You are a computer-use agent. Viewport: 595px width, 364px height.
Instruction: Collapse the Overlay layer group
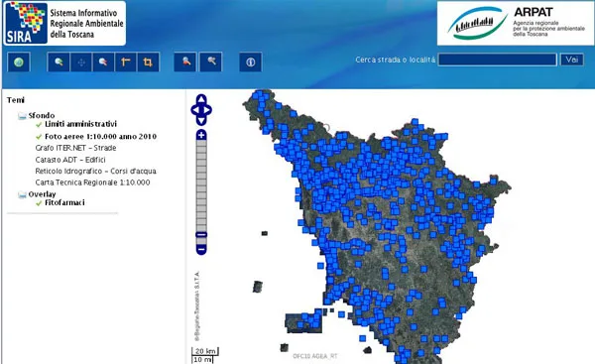coord(22,194)
